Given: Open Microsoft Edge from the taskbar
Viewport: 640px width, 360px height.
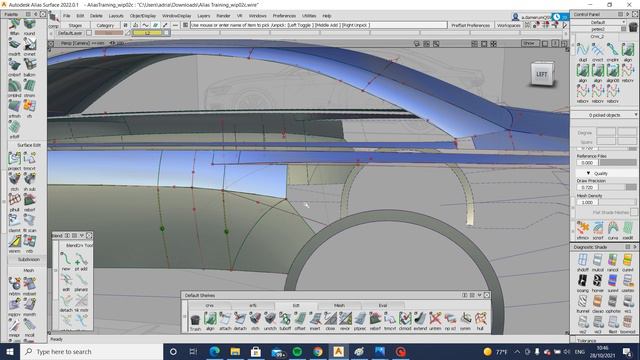Looking at the screenshot, I should tap(214, 351).
